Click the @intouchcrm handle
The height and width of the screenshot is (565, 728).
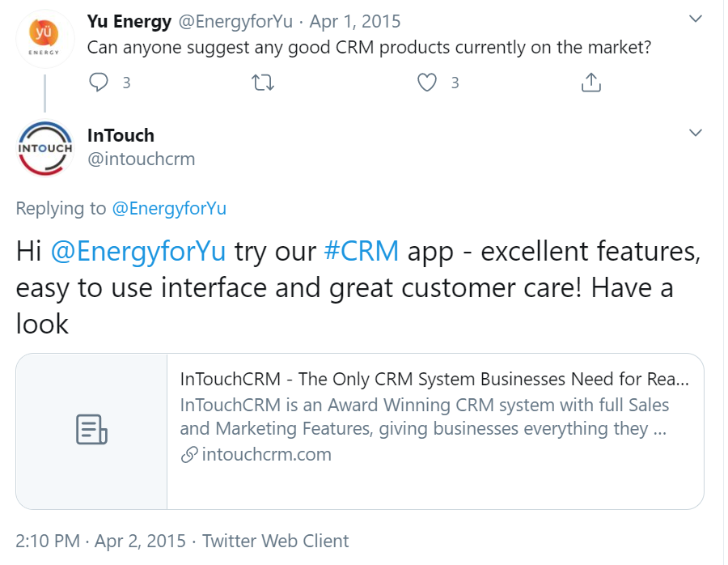[x=141, y=159]
